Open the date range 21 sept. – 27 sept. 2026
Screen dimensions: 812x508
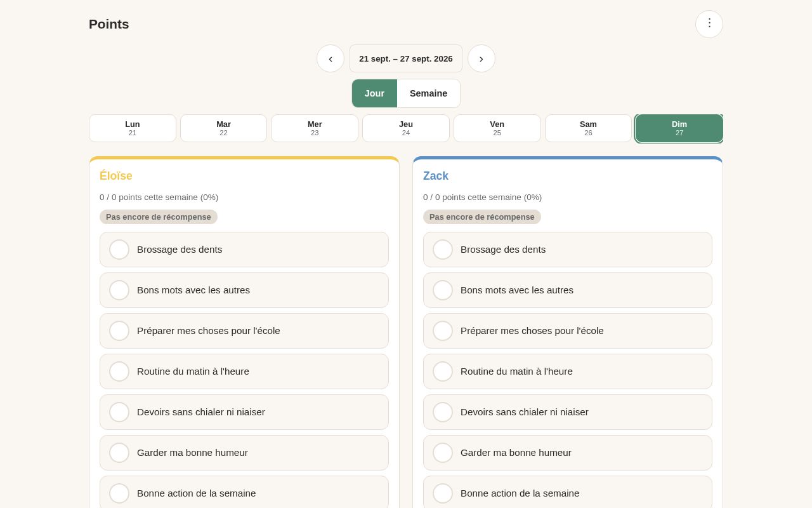point(406,58)
